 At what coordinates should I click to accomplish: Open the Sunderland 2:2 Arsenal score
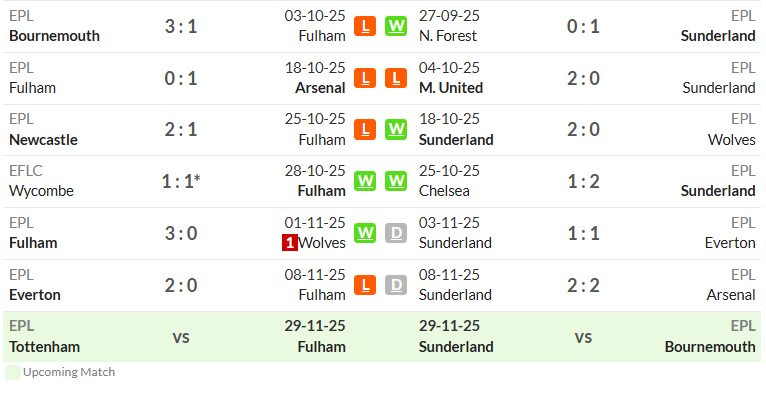[583, 286]
